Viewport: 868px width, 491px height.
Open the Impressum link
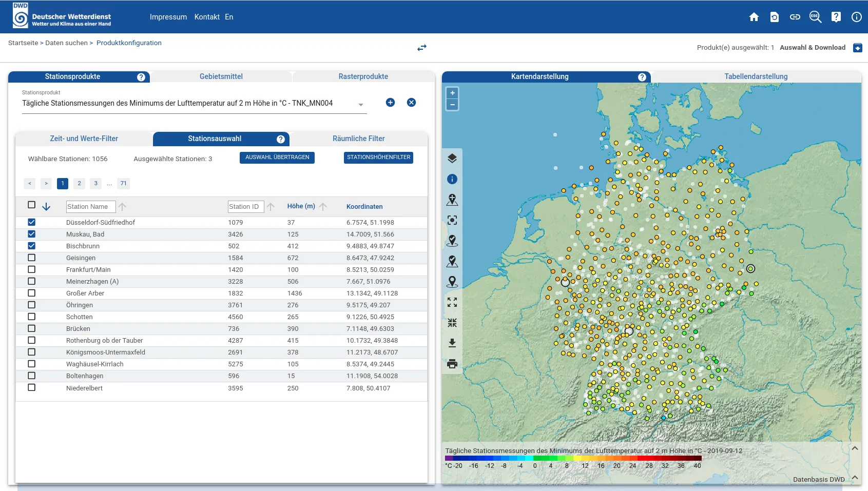[x=168, y=17]
